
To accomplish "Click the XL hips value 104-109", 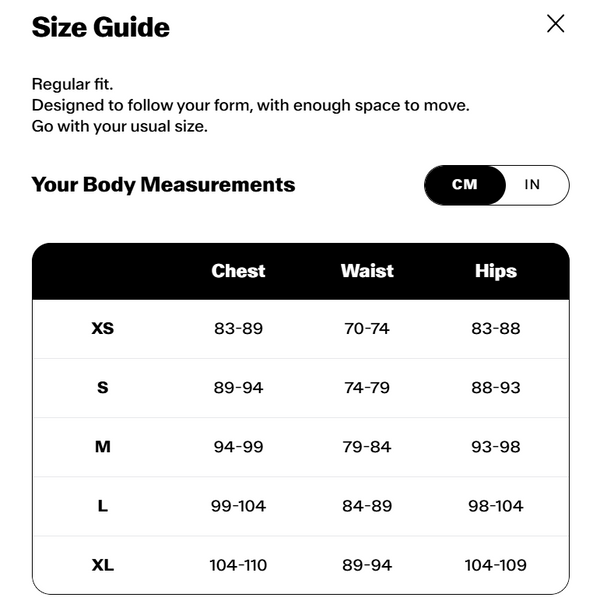I will (496, 565).
